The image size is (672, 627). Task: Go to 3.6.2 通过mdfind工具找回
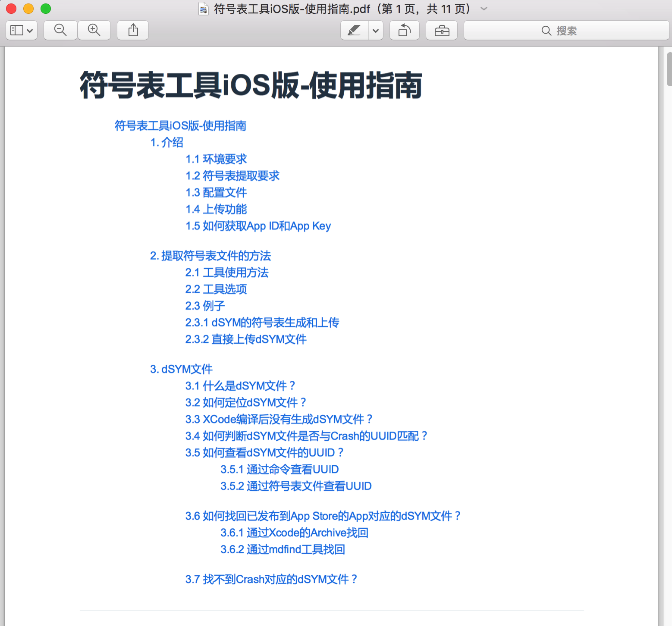pos(283,550)
